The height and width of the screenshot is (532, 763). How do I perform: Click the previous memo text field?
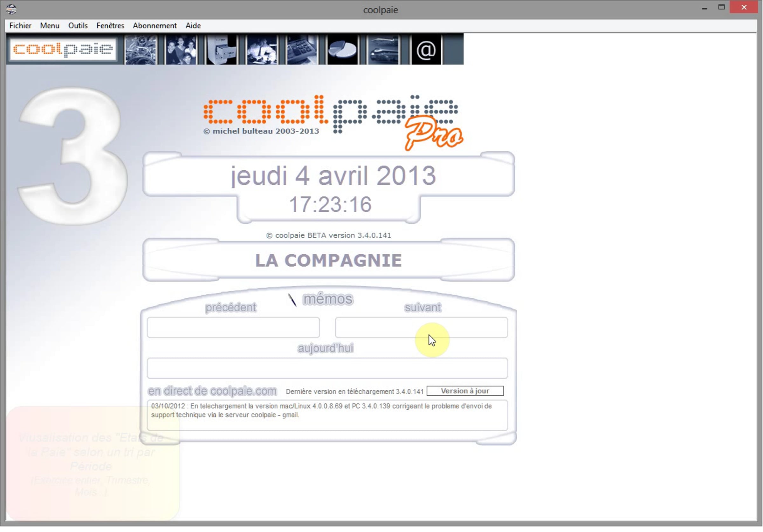coord(233,327)
